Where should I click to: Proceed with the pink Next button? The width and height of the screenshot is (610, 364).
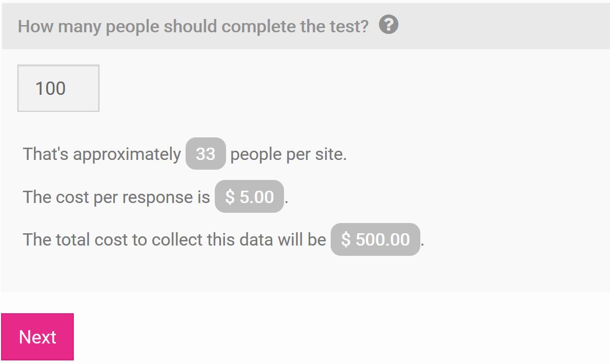pyautogui.click(x=37, y=337)
